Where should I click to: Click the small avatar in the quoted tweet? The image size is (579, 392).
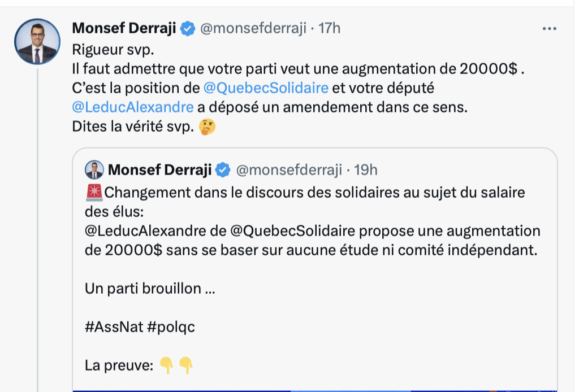click(x=94, y=169)
